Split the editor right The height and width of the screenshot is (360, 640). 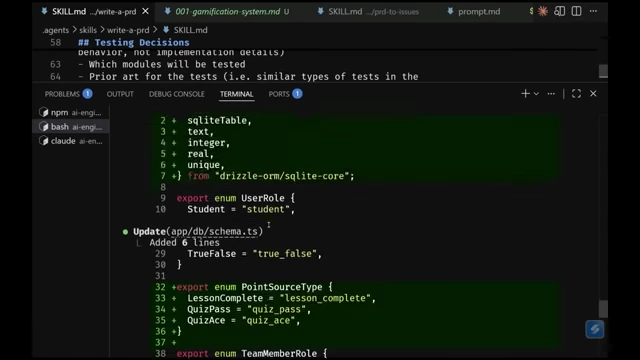point(576,11)
